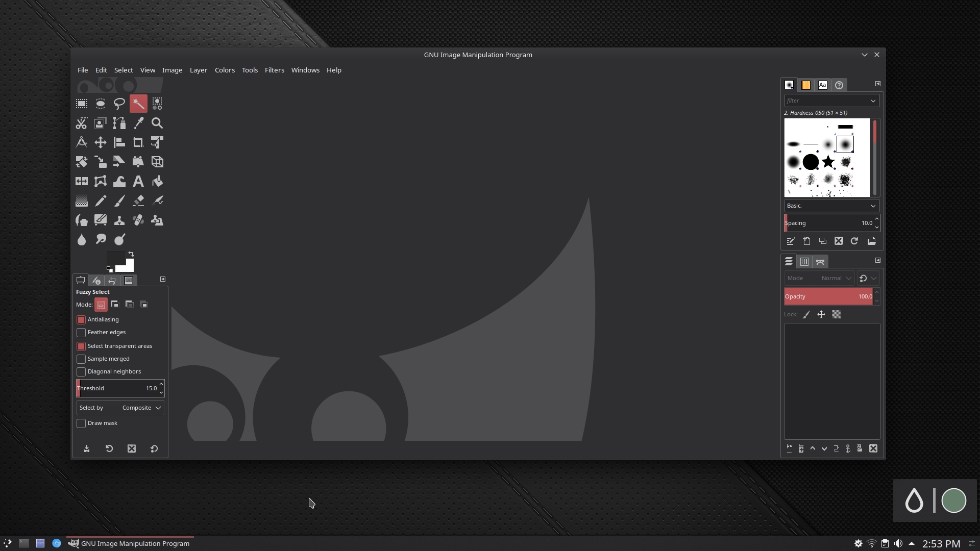
Task: Enable the Feather edges checkbox
Action: [x=81, y=333]
